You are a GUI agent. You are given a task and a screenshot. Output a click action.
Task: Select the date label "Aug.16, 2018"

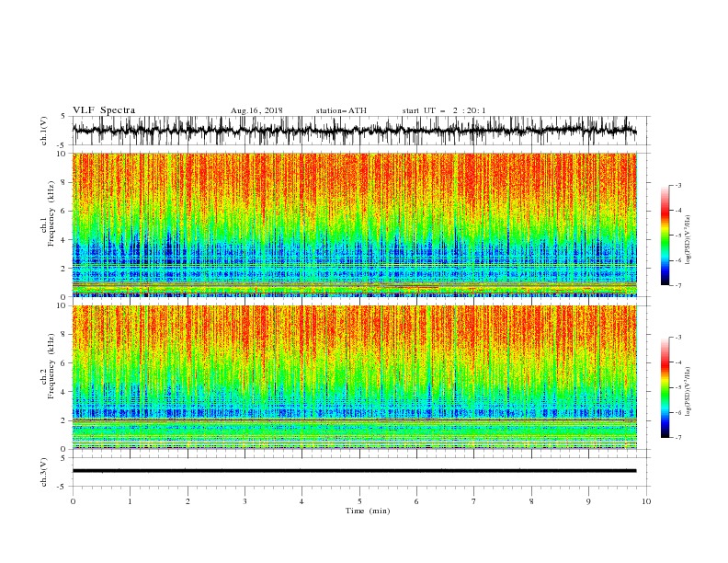(256, 110)
